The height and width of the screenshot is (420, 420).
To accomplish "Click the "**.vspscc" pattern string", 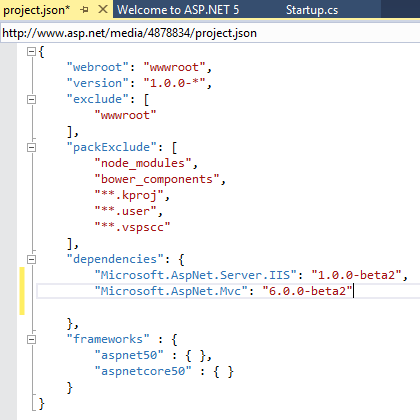I will pyautogui.click(x=132, y=227).
